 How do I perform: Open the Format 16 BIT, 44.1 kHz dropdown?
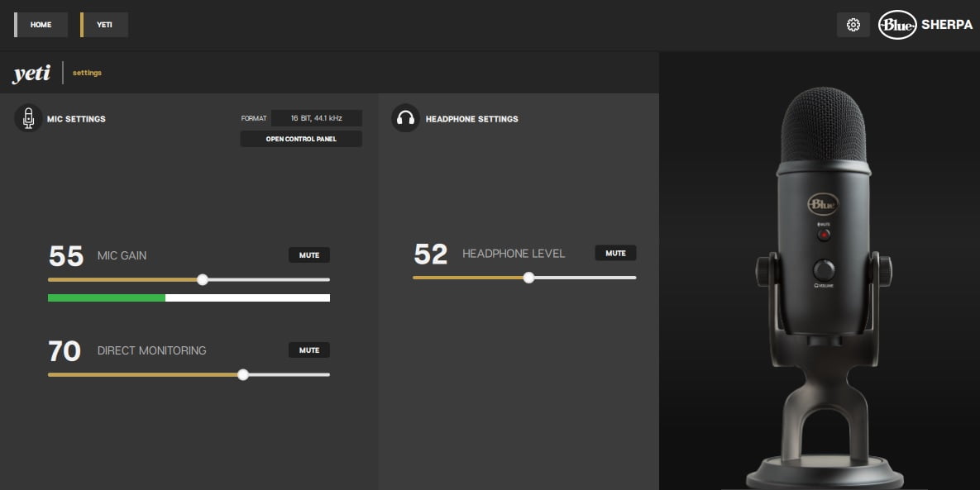coord(317,118)
